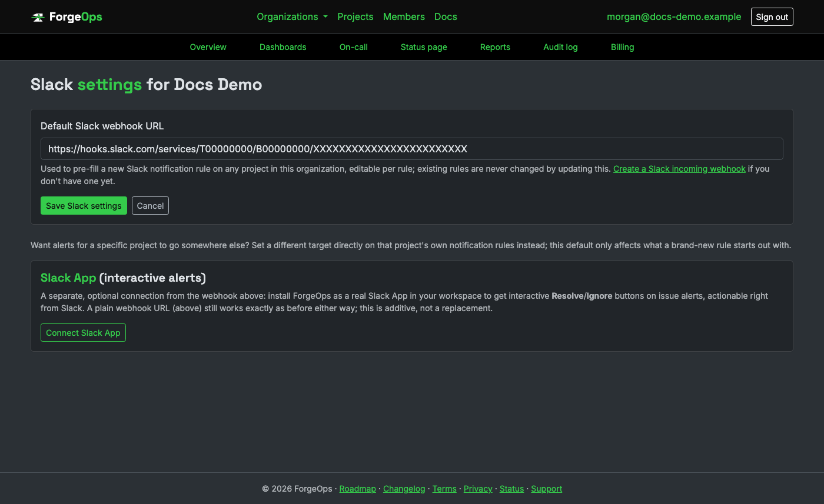This screenshot has height=504, width=824.
Task: Open the Billing tab
Action: pyautogui.click(x=622, y=47)
